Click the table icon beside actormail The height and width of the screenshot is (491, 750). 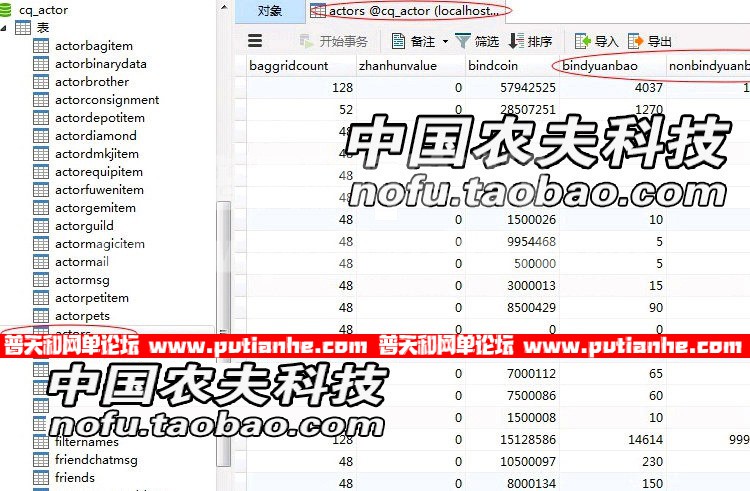tap(41, 262)
